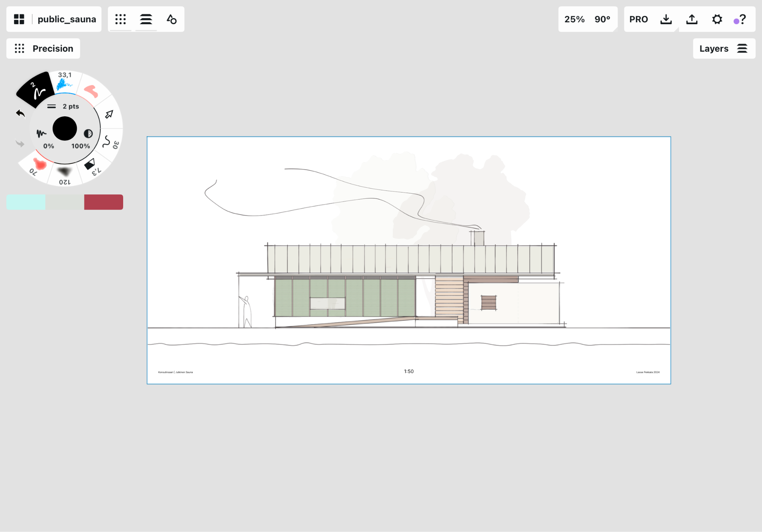Click the small brown window on the white wall
Viewport: 762px width, 532px height.
point(489,303)
